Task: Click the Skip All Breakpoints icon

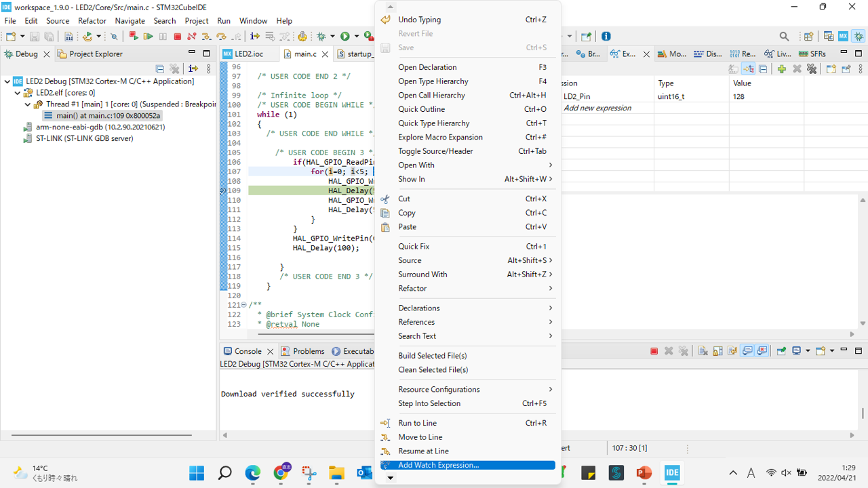Action: coord(114,37)
